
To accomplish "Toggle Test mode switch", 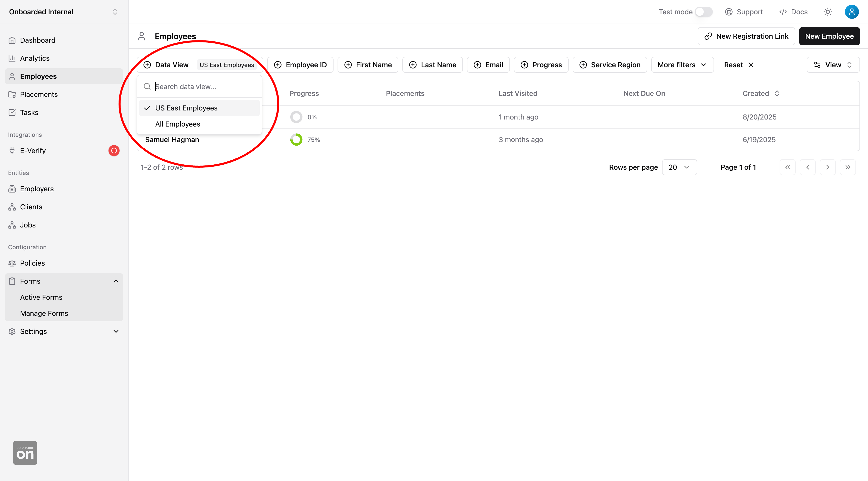I will coord(703,12).
